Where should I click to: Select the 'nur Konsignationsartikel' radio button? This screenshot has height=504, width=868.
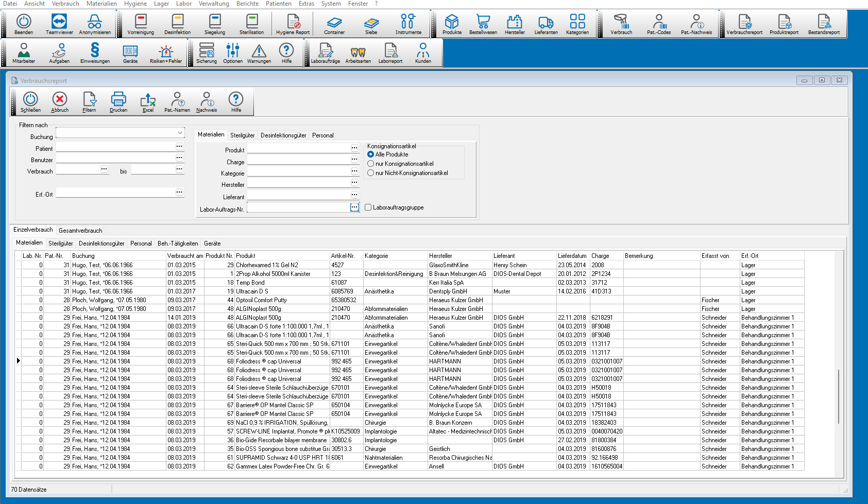coord(370,164)
